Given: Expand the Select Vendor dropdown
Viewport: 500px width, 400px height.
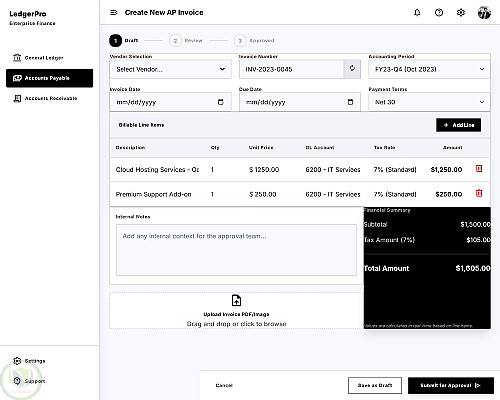Looking at the screenshot, I should click(x=170, y=69).
